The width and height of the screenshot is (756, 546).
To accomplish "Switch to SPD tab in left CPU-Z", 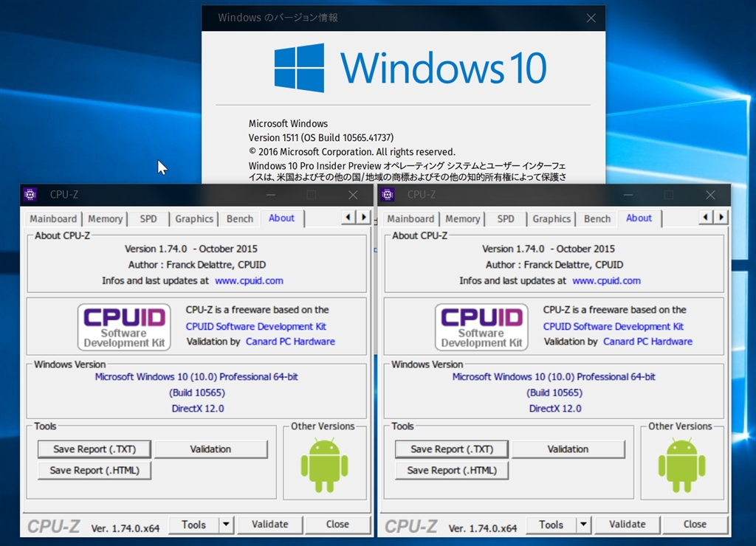I will click(148, 219).
